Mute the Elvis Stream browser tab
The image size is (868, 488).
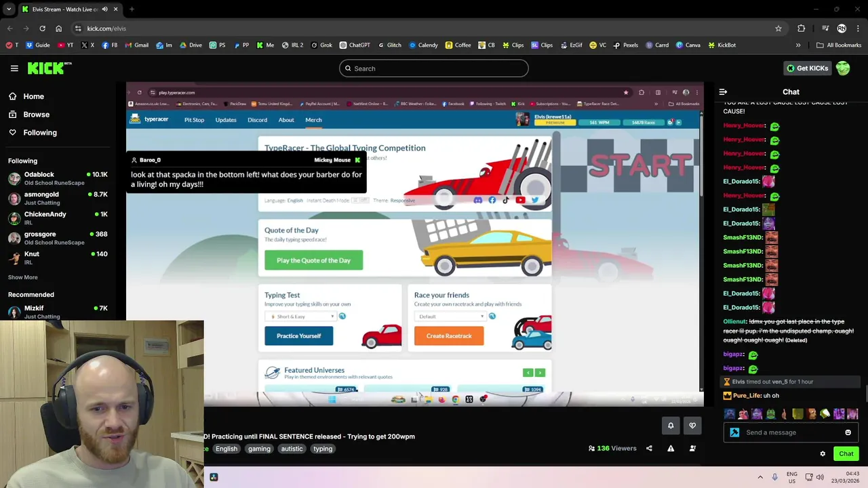pos(104,9)
